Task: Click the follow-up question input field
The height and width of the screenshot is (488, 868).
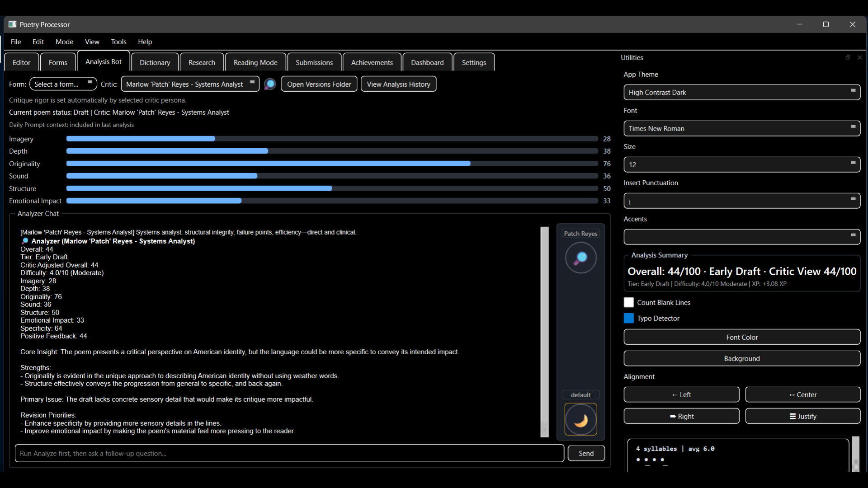Action: click(289, 453)
